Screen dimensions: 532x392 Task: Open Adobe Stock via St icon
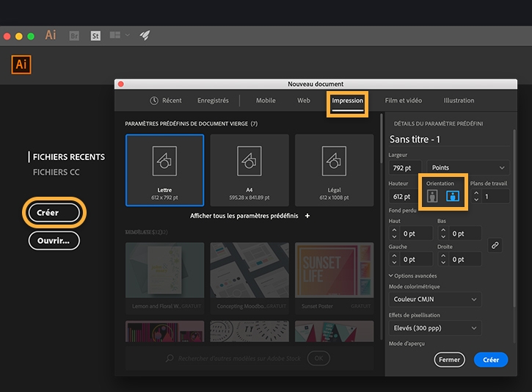point(95,36)
